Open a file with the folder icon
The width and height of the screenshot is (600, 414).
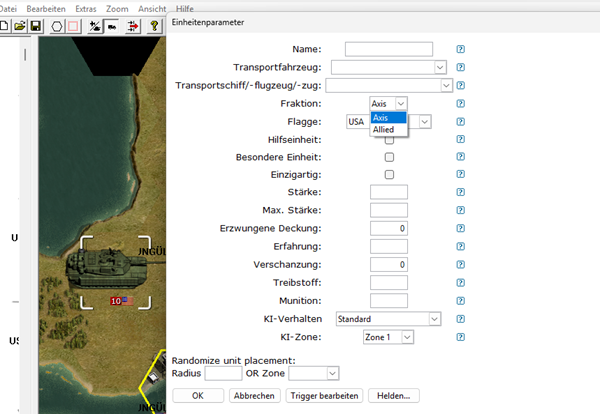[20, 26]
